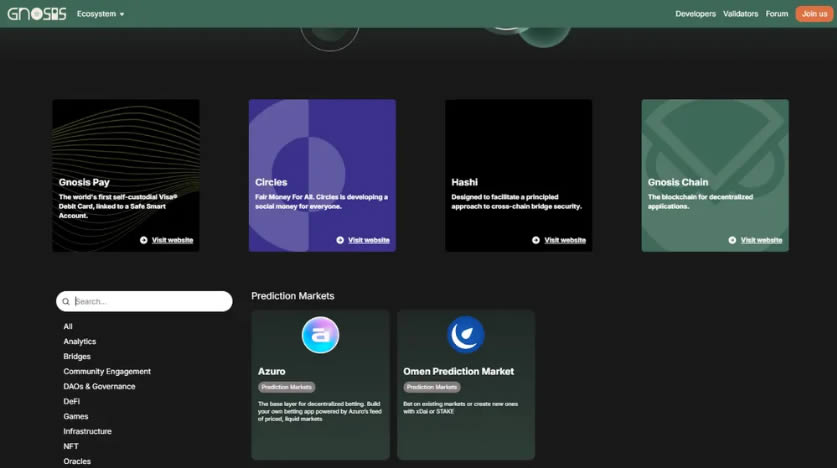Choose the Bridges category filter

point(77,357)
